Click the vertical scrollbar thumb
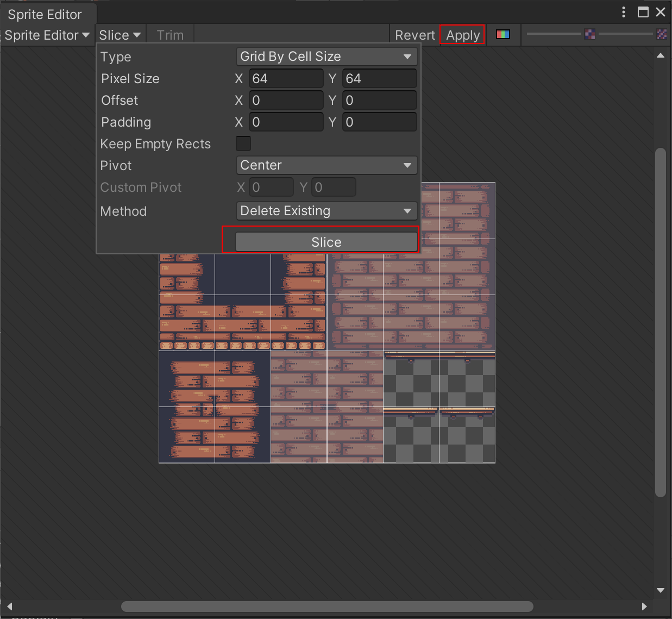Image resolution: width=672 pixels, height=619 pixels. (x=661, y=322)
